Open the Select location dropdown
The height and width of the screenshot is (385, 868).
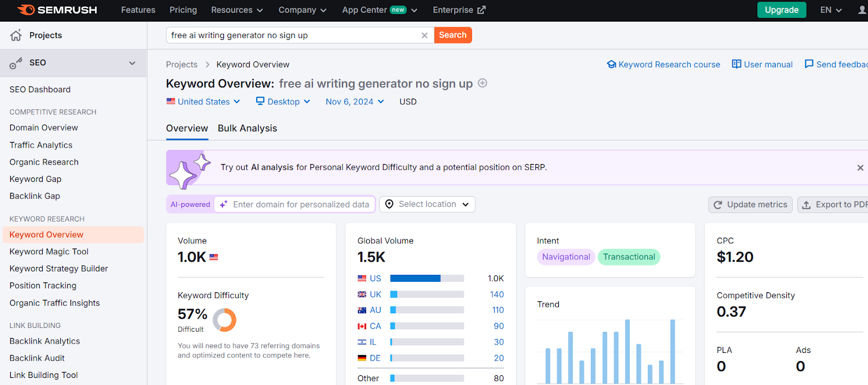(427, 204)
